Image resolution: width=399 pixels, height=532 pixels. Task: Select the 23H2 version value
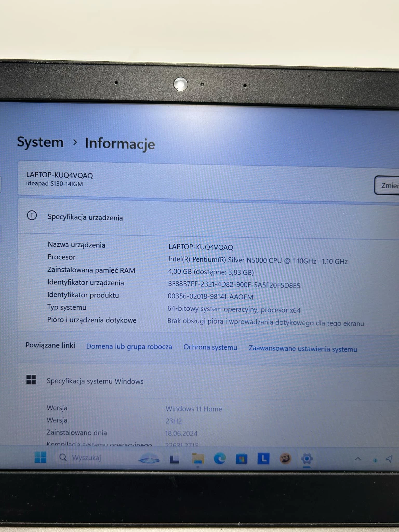coord(174,421)
